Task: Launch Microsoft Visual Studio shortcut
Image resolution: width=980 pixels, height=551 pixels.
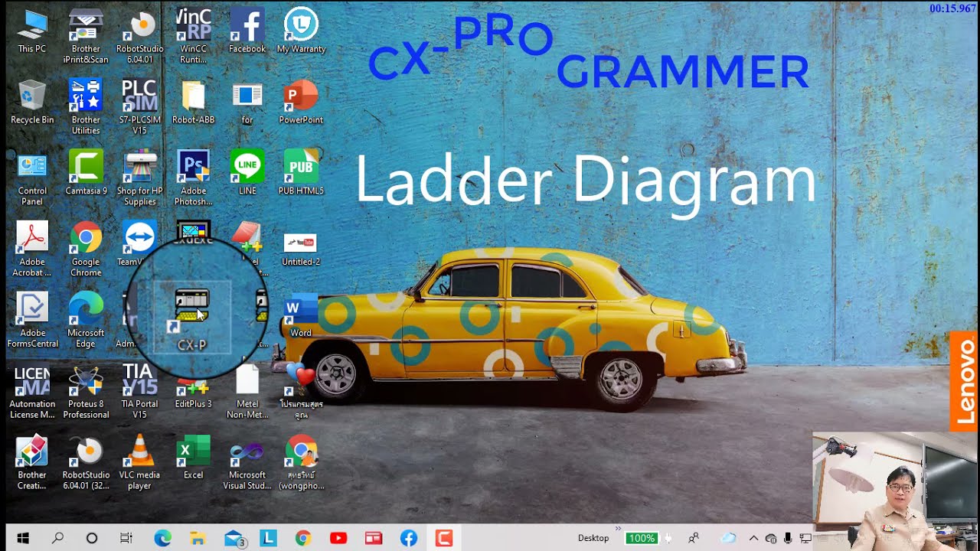Action: (x=247, y=462)
